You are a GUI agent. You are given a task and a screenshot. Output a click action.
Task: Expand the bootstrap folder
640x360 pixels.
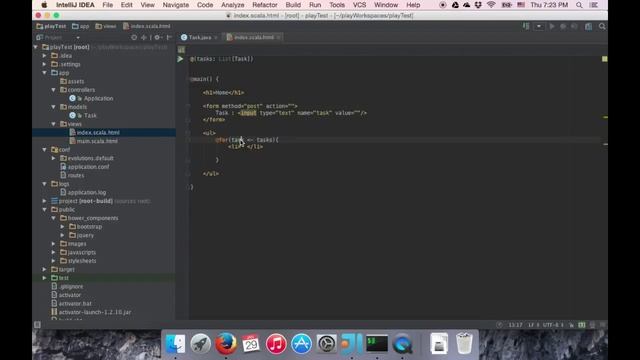(x=62, y=227)
